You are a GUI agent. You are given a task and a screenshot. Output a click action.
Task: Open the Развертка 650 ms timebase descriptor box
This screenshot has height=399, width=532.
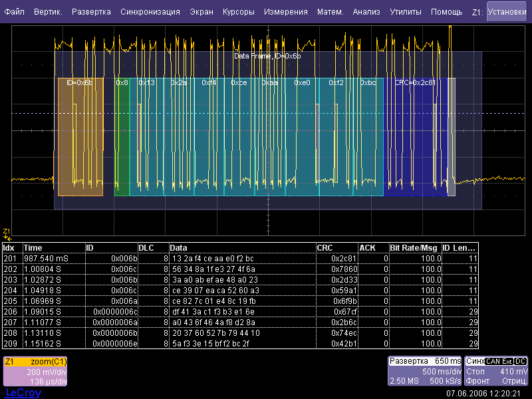coord(426,371)
